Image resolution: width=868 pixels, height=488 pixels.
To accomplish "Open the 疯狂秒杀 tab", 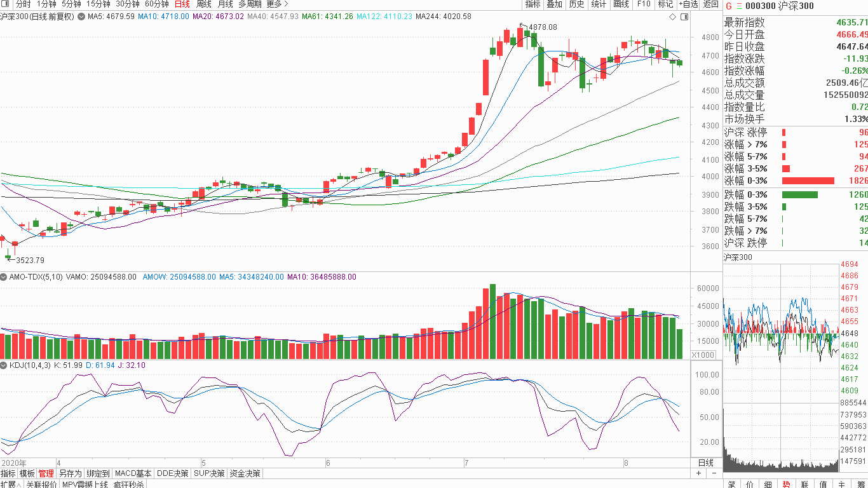I will pyautogui.click(x=129, y=484).
